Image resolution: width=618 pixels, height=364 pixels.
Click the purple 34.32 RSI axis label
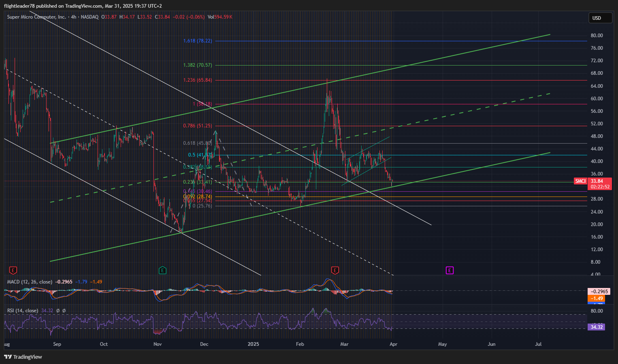click(596, 327)
